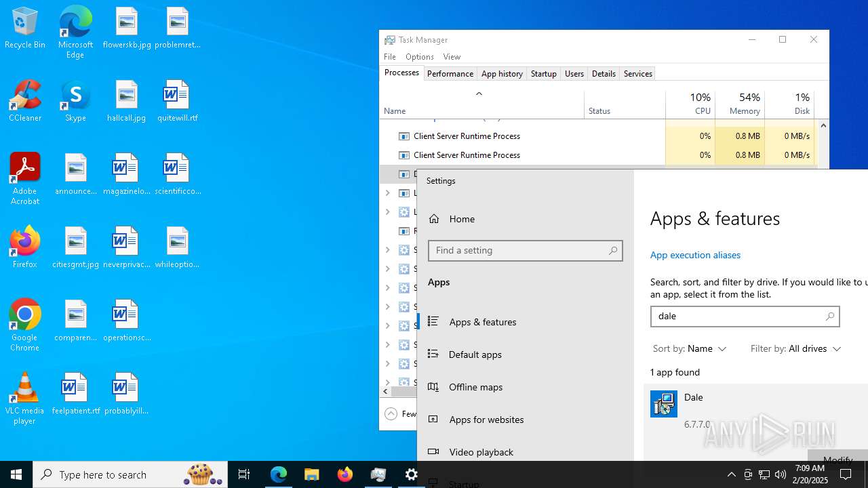868x488 pixels.
Task: Open the App execution aliases link
Action: (695, 256)
